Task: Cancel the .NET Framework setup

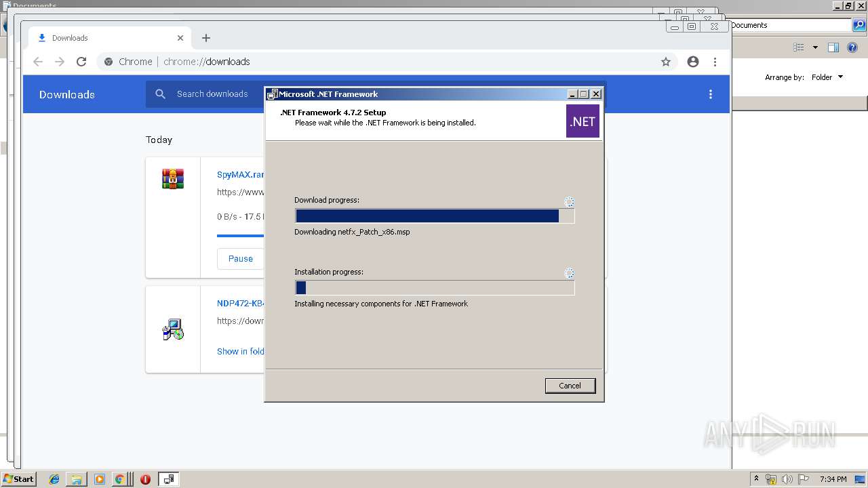Action: [570, 386]
